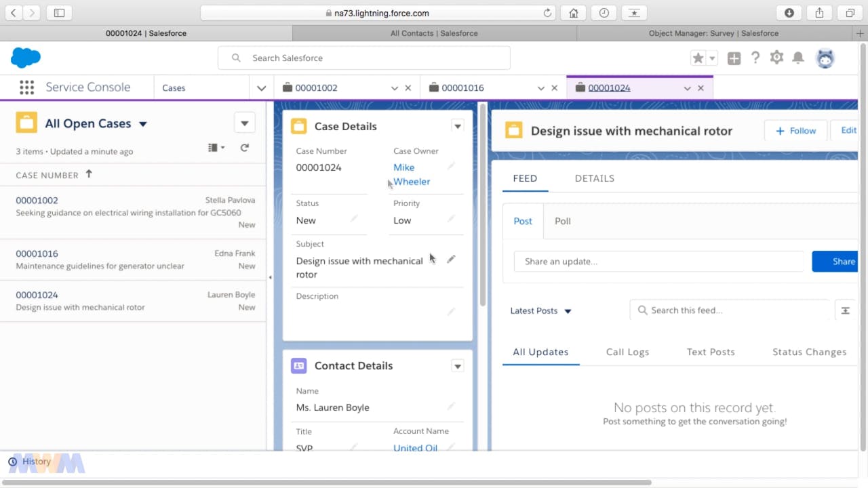The height and width of the screenshot is (488, 868).
Task: Open the list display options icon
Action: pyautogui.click(x=216, y=147)
